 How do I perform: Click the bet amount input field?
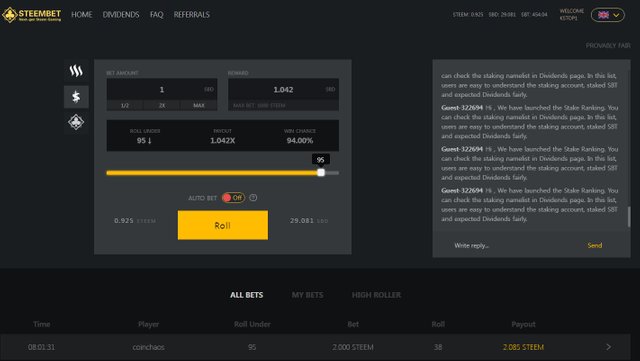(162, 89)
